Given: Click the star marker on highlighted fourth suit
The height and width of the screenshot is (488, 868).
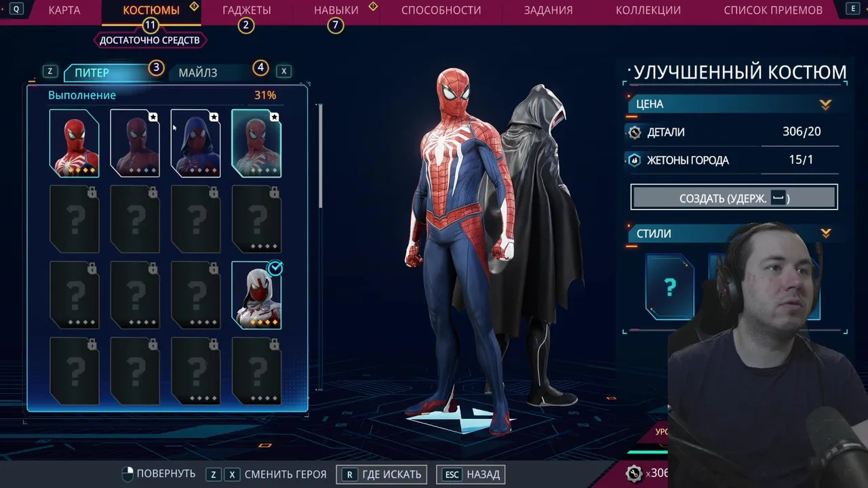Looking at the screenshot, I should tap(274, 117).
